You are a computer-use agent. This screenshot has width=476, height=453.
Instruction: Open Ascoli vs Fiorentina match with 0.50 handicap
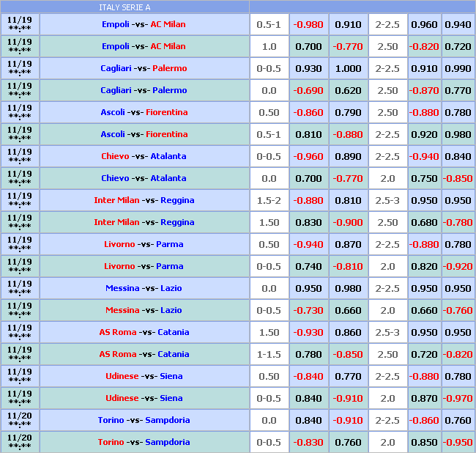click(x=144, y=112)
